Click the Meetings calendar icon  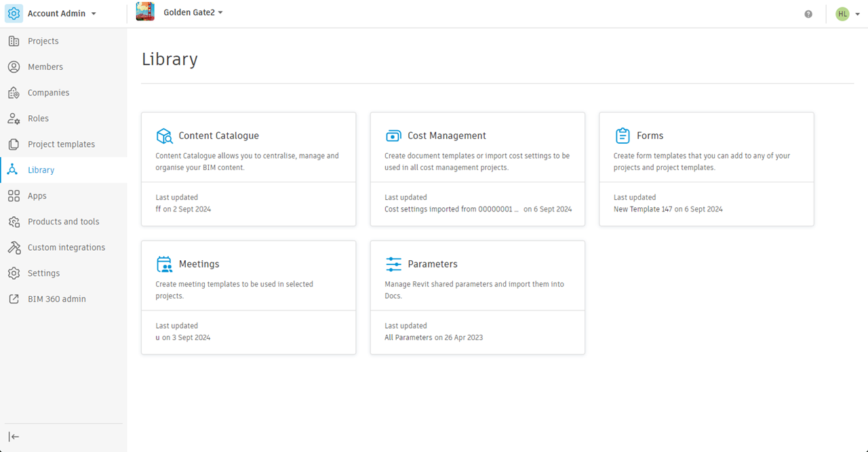(x=165, y=264)
